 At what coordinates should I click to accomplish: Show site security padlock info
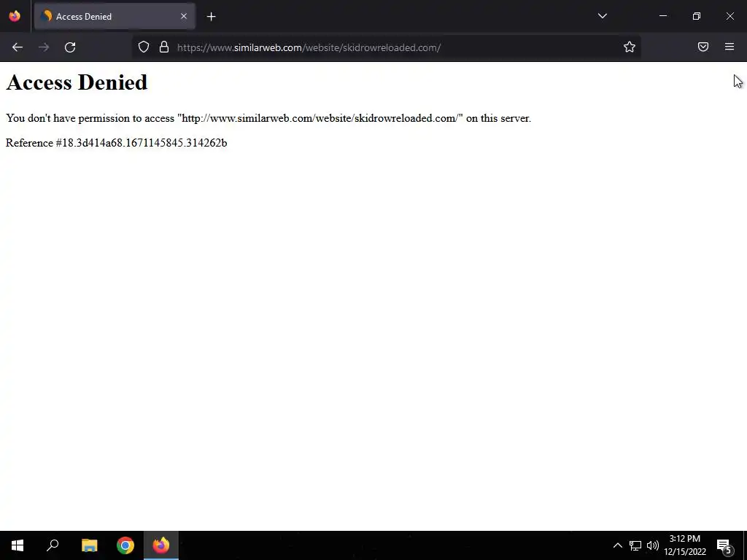[x=164, y=47]
